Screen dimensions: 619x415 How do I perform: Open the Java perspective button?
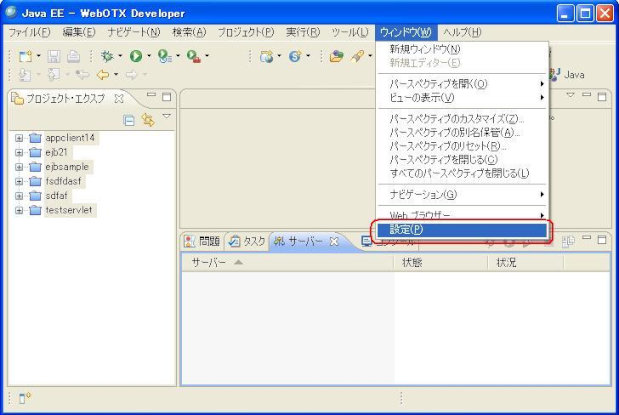[567, 75]
